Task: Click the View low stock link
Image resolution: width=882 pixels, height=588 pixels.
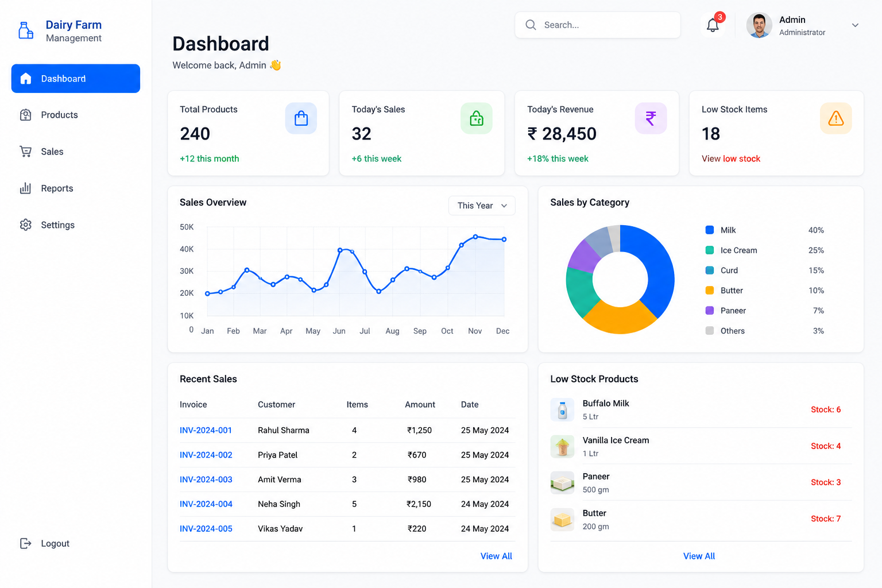Action: pos(731,158)
